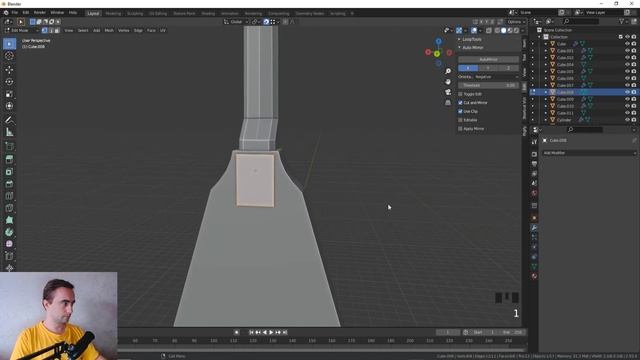
Task: Enable the Editable checkbox
Action: coord(460,120)
